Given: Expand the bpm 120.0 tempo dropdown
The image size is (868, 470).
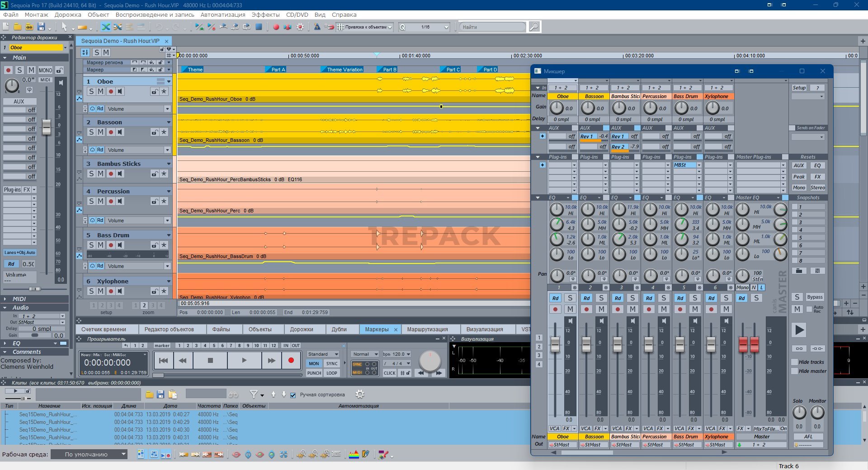Looking at the screenshot, I should [408, 354].
